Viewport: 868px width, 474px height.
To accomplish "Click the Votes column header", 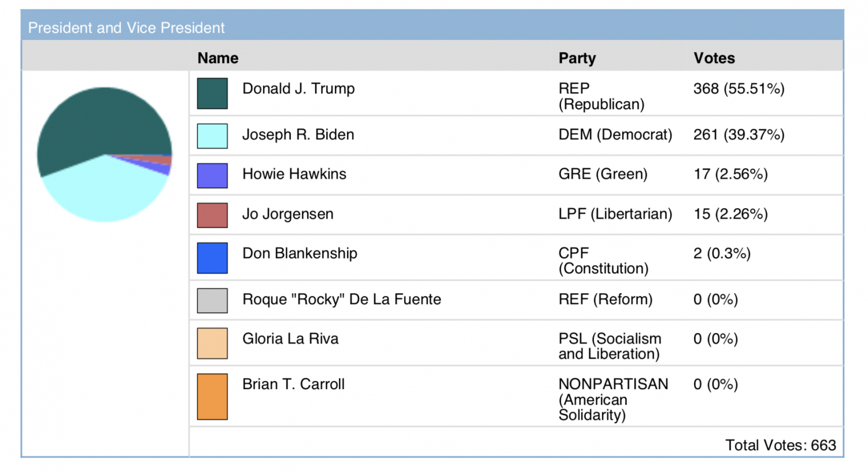I will pyautogui.click(x=714, y=58).
